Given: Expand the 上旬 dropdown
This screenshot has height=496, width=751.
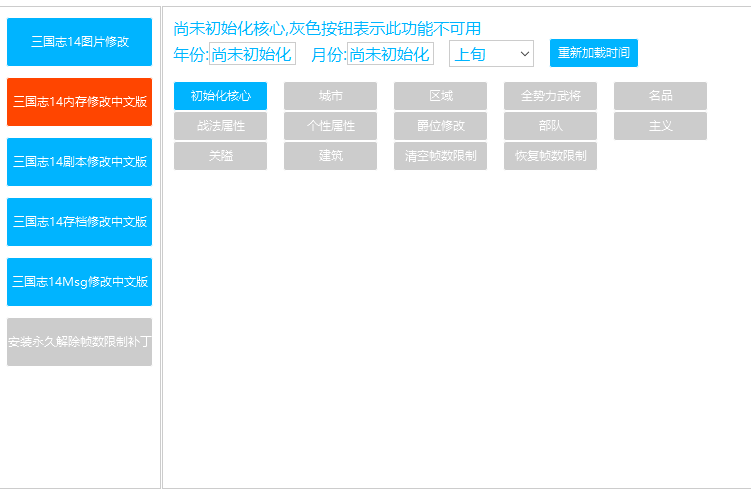Looking at the screenshot, I should coord(491,54).
